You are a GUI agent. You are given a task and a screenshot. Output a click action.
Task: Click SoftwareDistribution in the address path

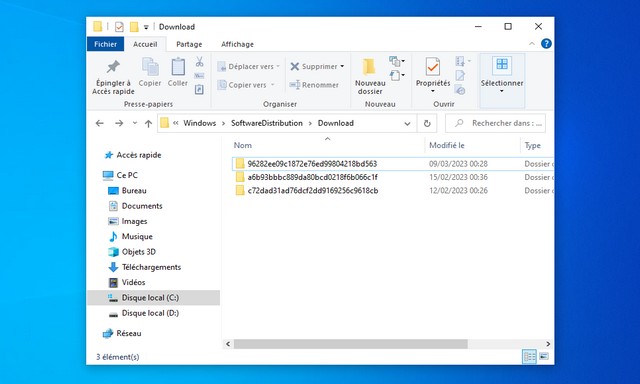click(267, 123)
